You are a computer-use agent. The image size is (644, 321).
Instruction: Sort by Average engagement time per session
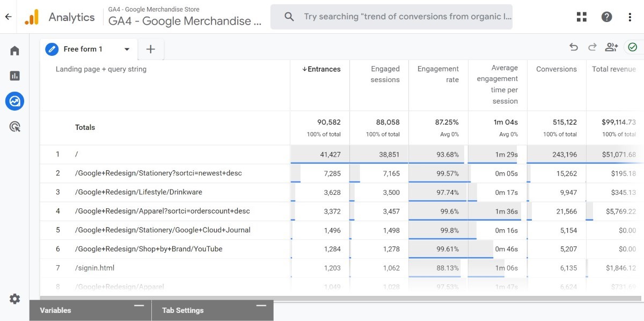pos(497,84)
